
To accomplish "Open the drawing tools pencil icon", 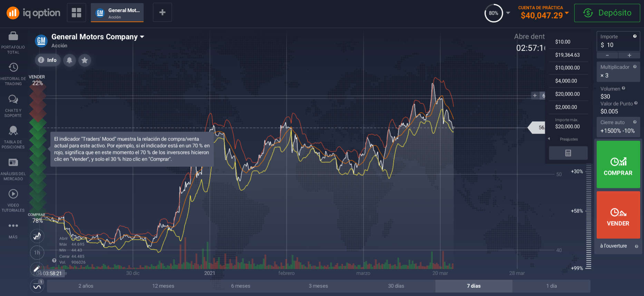I will point(37,269).
